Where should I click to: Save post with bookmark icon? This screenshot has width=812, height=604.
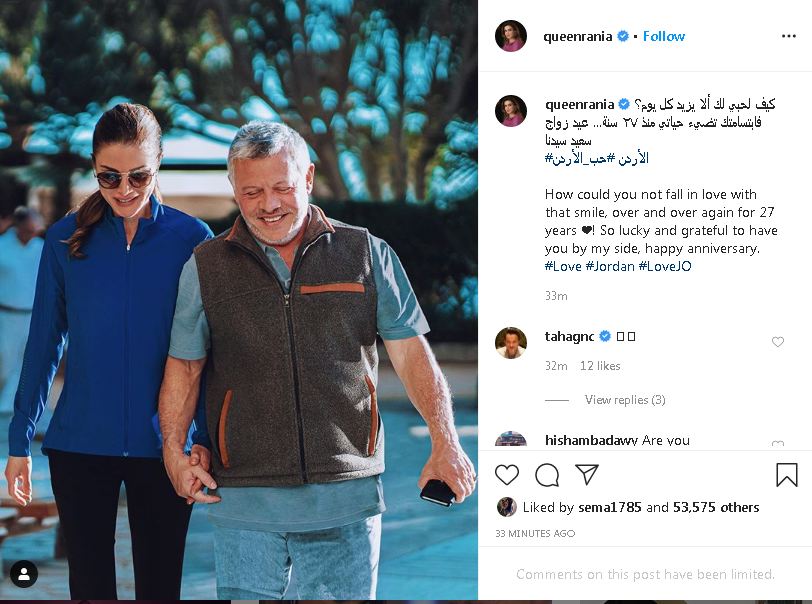(787, 474)
